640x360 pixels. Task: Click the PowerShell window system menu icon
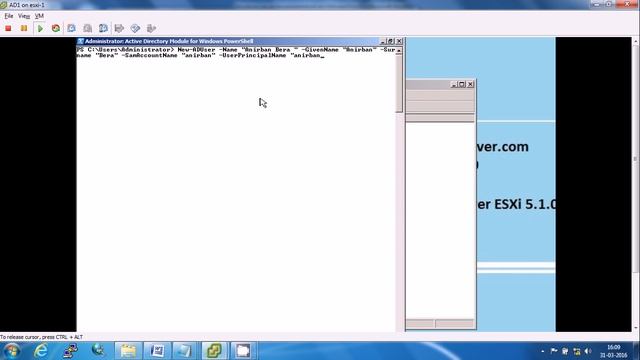80,41
